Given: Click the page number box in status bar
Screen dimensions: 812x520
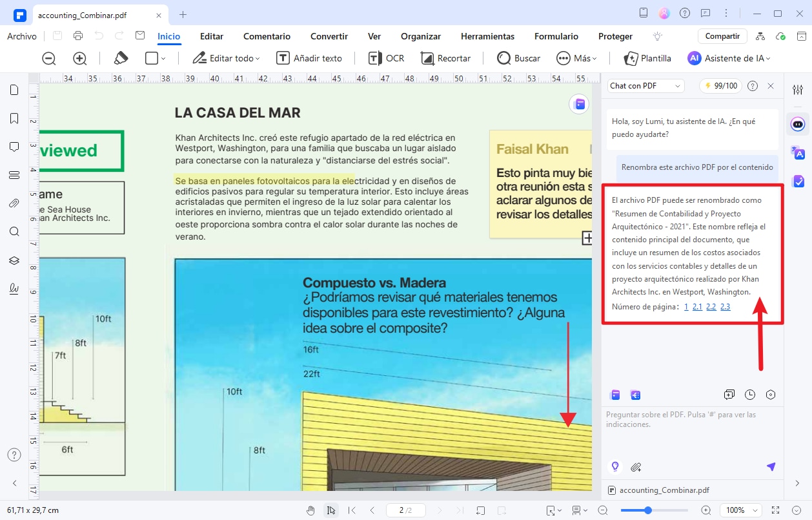Looking at the screenshot, I should (x=405, y=510).
